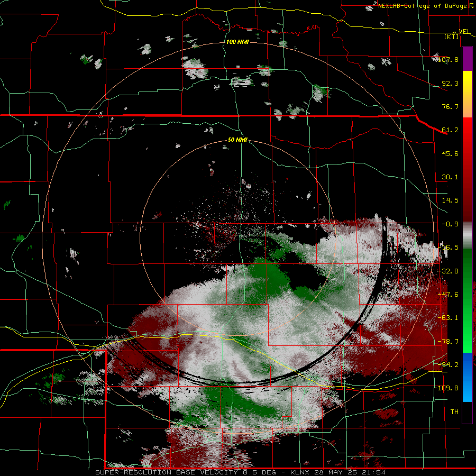Select the 45.6 scale value
Viewport: 476px width, 476px height.
tap(451, 153)
